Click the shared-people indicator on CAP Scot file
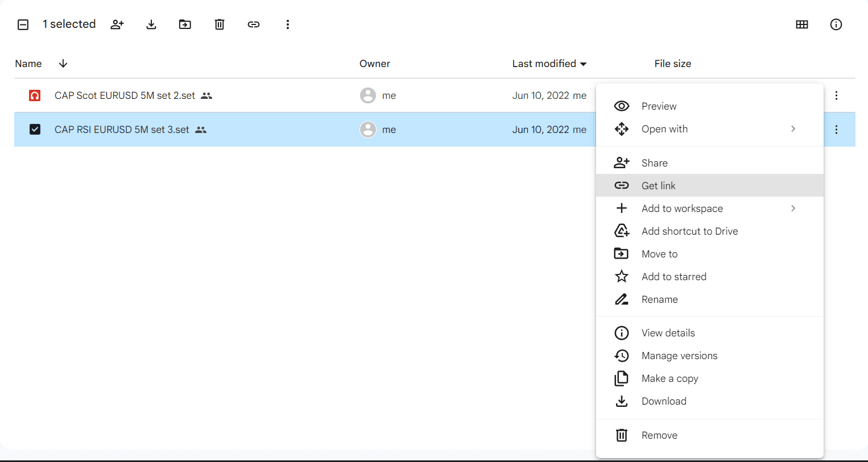 click(206, 95)
